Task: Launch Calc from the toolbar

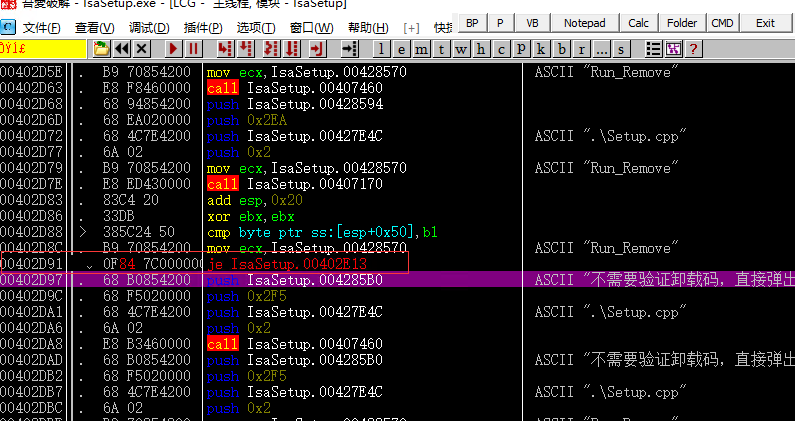Action: click(638, 23)
